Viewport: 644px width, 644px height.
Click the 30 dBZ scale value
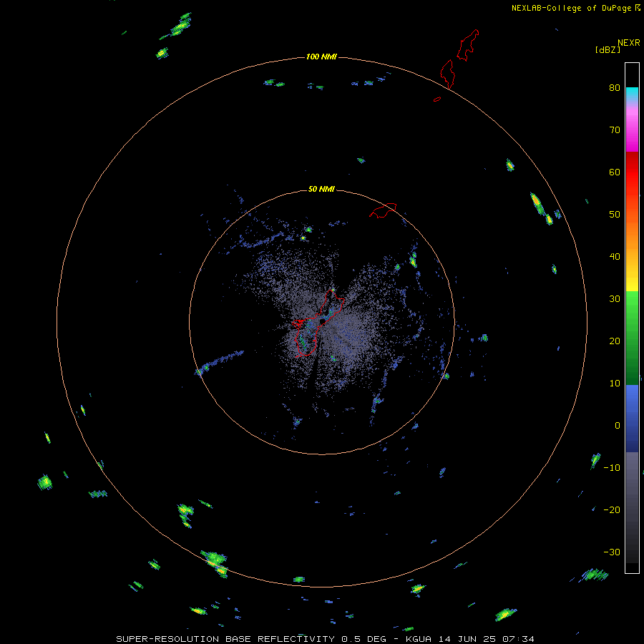coord(615,298)
